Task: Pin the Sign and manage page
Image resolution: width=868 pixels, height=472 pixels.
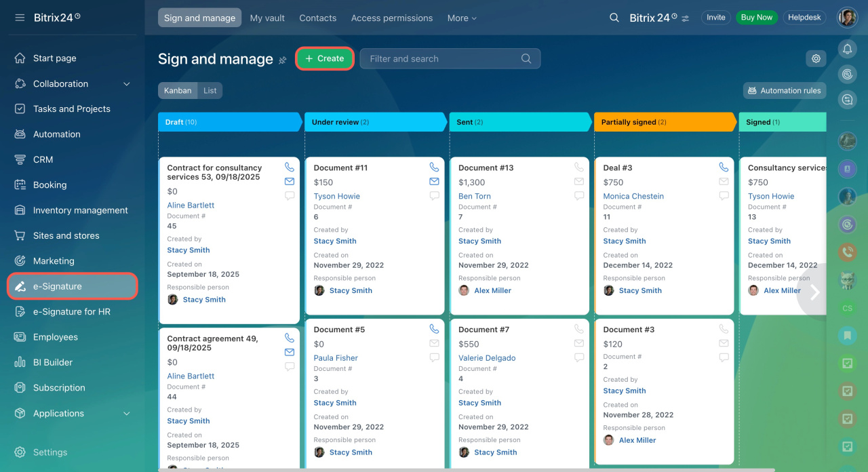Action: pyautogui.click(x=283, y=60)
